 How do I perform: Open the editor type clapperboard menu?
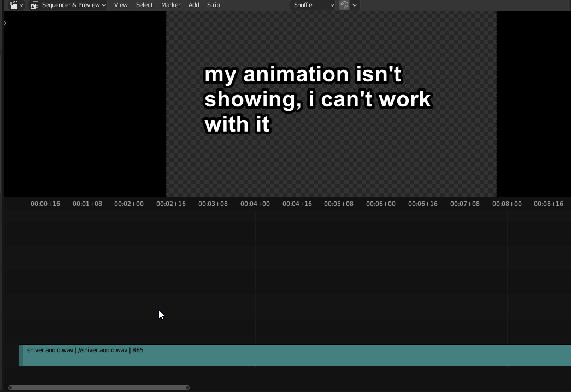tap(16, 5)
